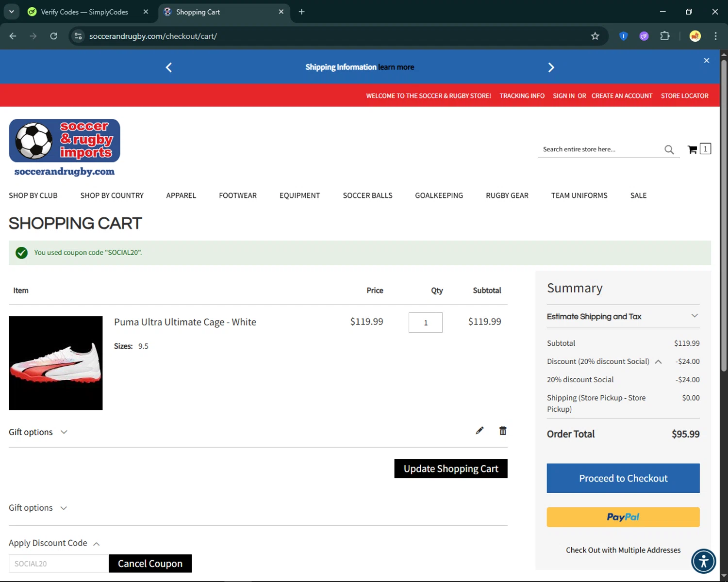Open the Store Locator link
728x582 pixels.
(x=685, y=96)
